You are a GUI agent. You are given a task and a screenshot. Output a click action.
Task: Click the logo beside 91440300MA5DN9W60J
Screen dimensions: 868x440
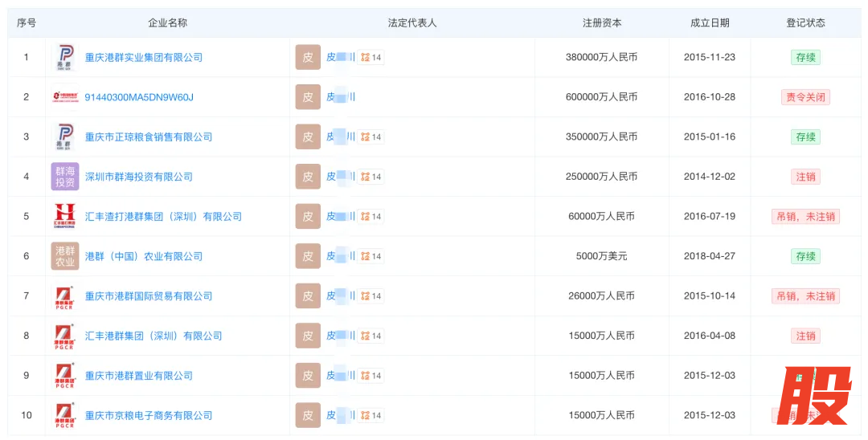click(65, 97)
